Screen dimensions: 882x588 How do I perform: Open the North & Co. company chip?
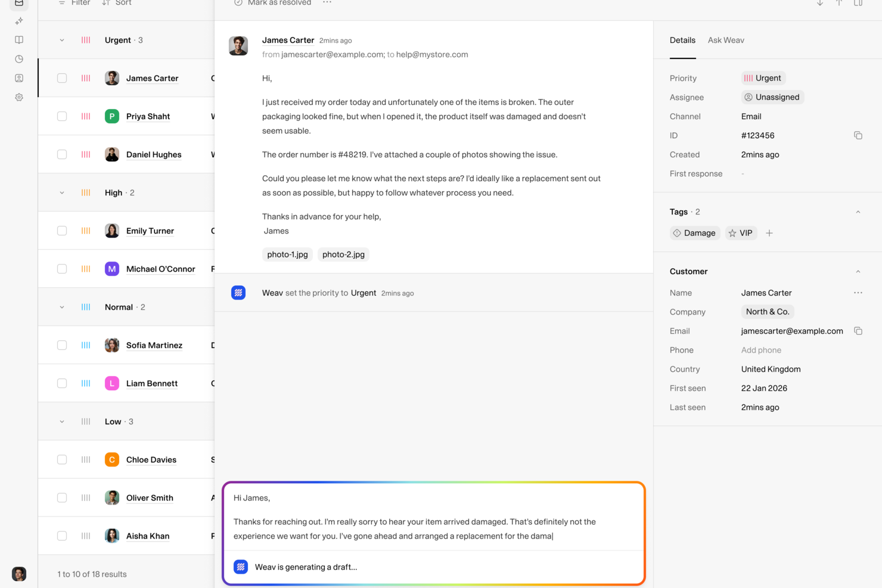(768, 312)
